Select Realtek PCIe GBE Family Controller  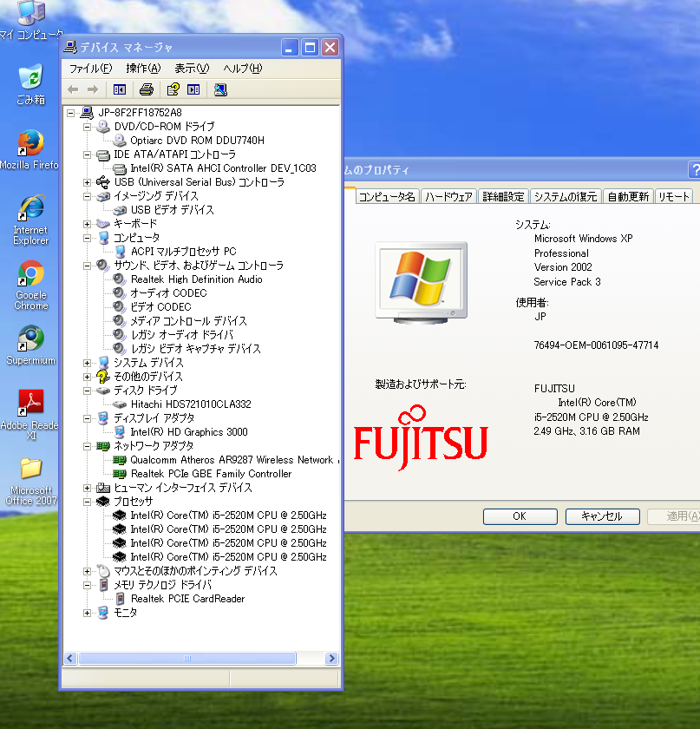tap(211, 474)
